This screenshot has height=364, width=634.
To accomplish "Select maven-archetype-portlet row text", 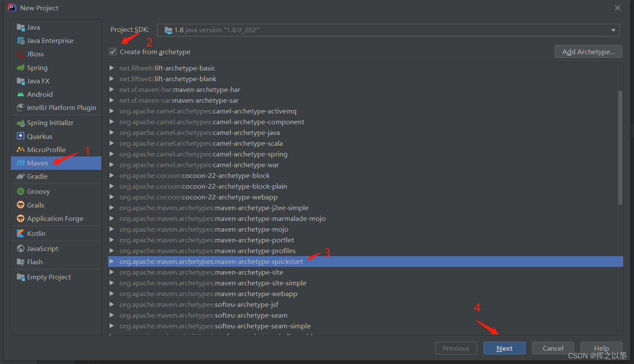I will [207, 240].
